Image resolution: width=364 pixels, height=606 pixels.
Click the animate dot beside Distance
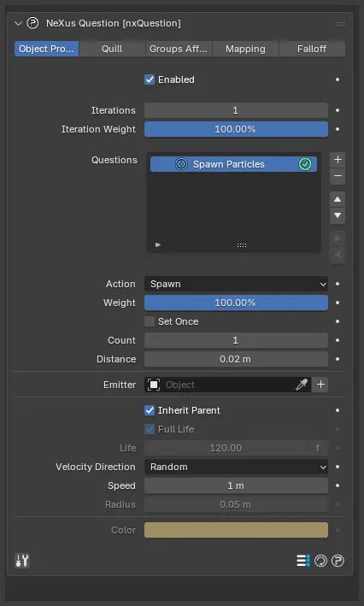click(338, 359)
